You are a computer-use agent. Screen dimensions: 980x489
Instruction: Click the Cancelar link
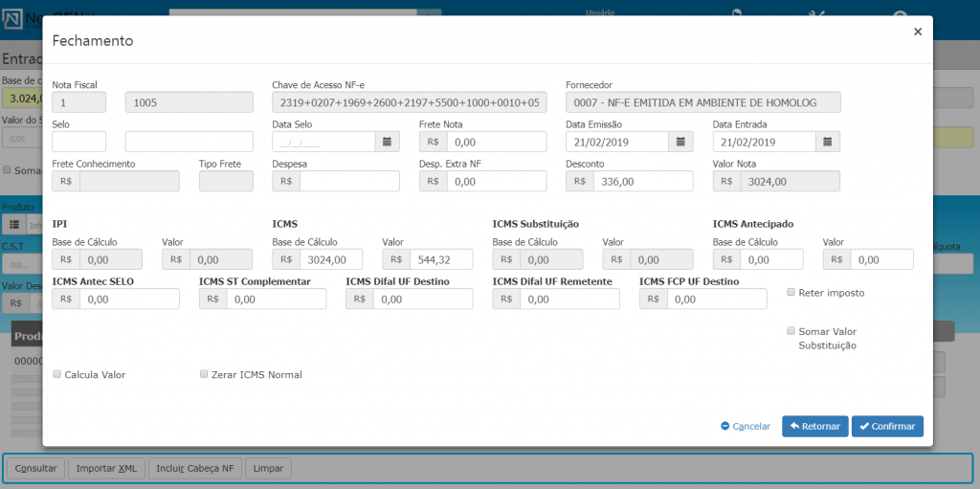coord(746,427)
